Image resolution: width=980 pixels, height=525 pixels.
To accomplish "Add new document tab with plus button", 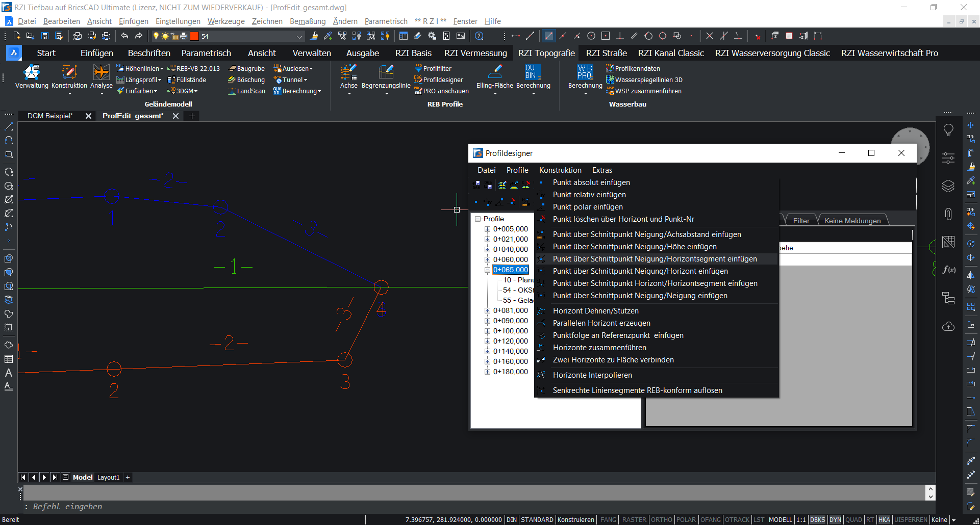I will [192, 116].
